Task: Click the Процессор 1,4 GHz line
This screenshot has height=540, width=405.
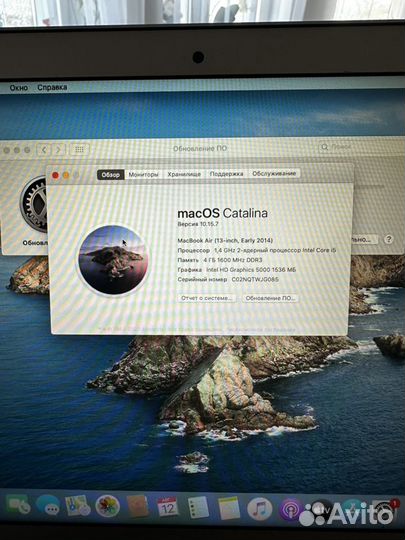Action: (x=257, y=250)
